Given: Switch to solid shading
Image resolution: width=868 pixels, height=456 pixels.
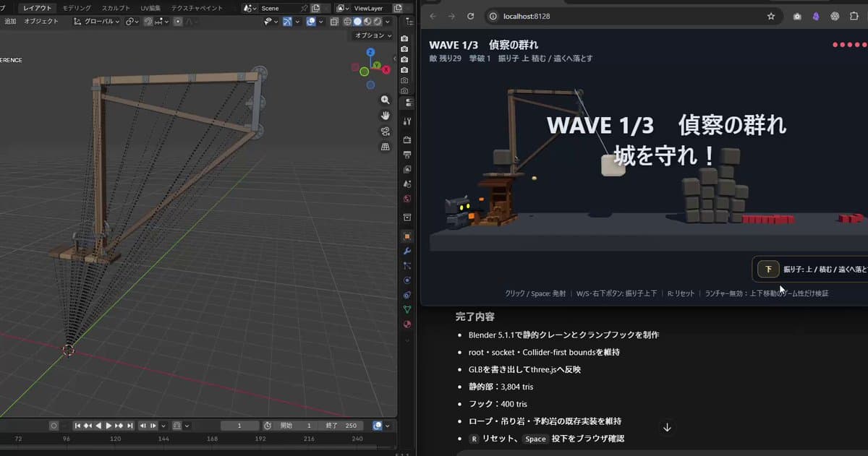Looking at the screenshot, I should (x=357, y=22).
